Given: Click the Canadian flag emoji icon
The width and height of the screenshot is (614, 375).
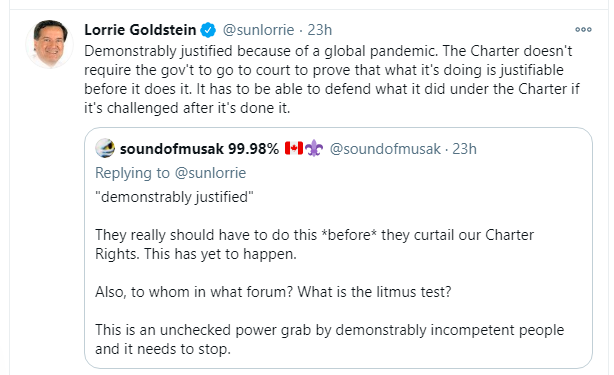Looking at the screenshot, I should pos(294,148).
